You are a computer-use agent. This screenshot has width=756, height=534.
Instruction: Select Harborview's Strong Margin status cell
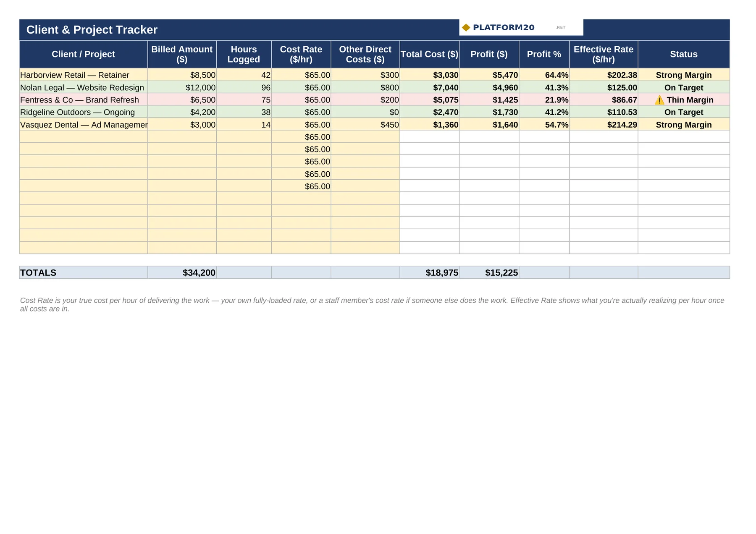point(684,75)
